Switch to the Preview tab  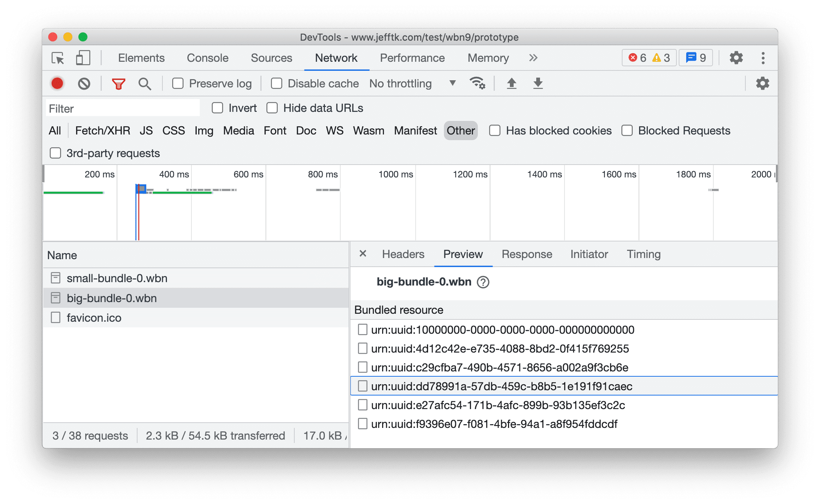coord(463,254)
